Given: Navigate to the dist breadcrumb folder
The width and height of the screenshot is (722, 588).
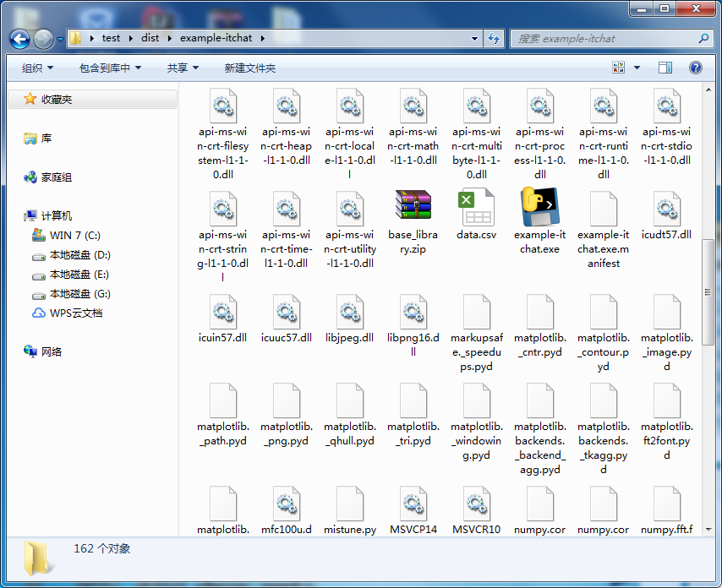Looking at the screenshot, I should tap(150, 38).
